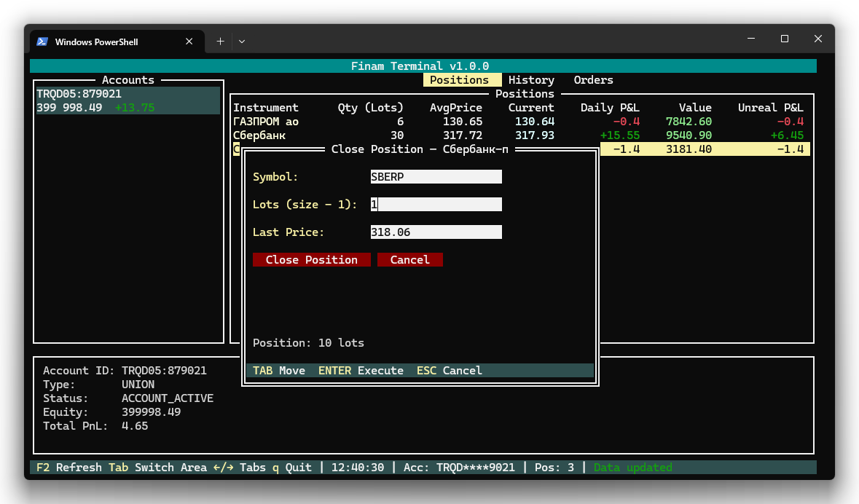Click the Lots size input field
859x504 pixels.
pyautogui.click(x=436, y=205)
